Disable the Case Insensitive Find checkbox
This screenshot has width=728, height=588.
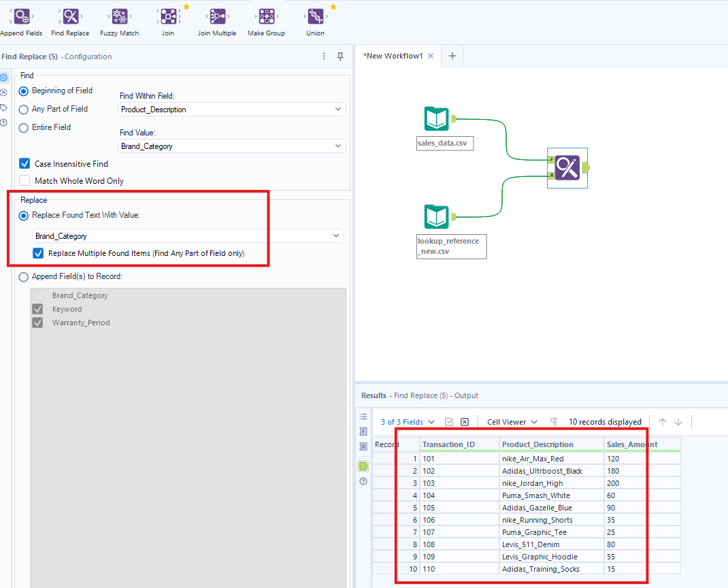[x=24, y=163]
